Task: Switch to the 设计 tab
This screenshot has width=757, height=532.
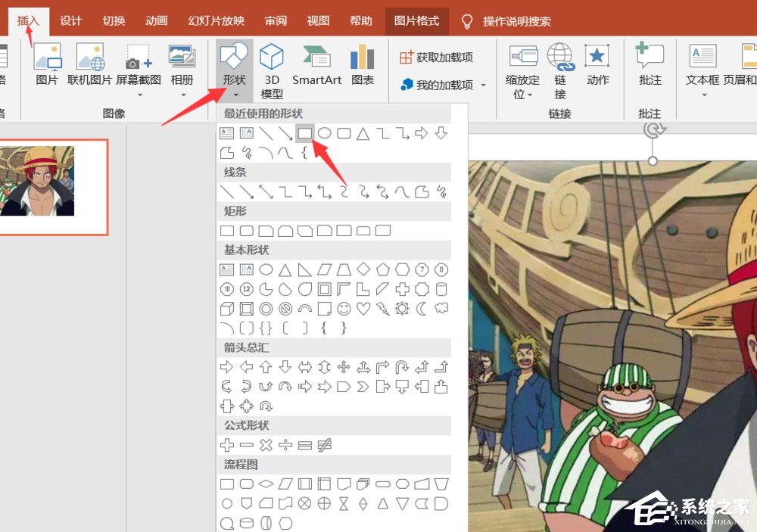Action: point(71,21)
